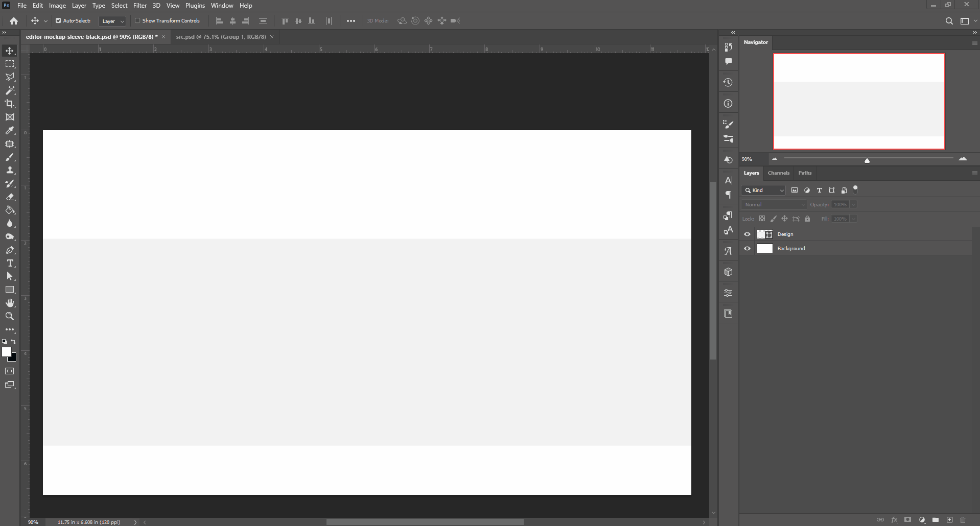Enable Show Transform Controls
980x526 pixels.
coord(138,21)
